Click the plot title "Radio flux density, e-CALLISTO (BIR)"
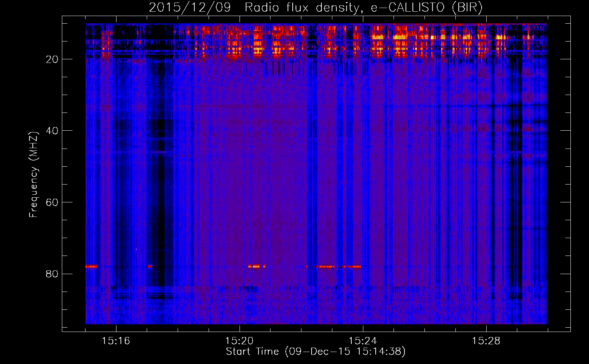Image resolution: width=589 pixels, height=364 pixels. pyautogui.click(x=363, y=8)
